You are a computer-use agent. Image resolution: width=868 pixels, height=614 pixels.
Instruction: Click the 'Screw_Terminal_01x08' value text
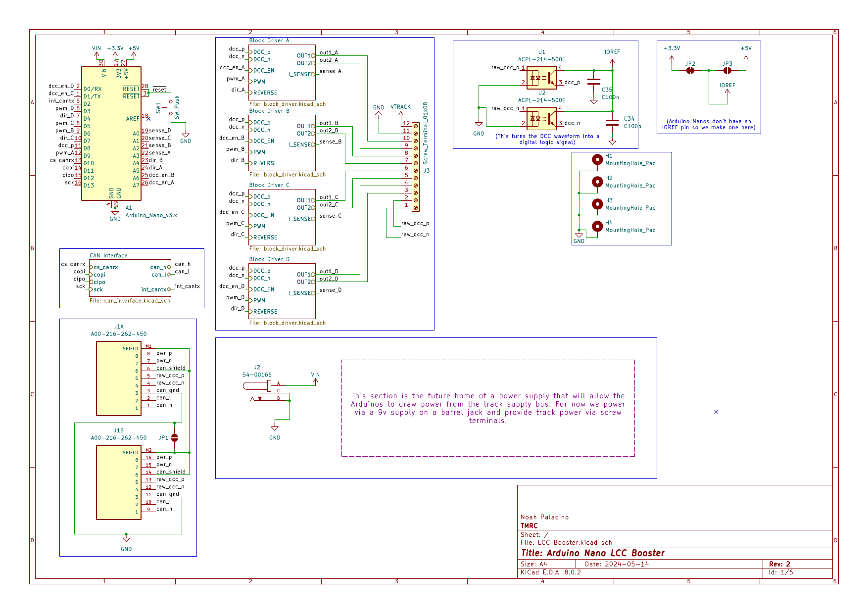pyautogui.click(x=425, y=134)
